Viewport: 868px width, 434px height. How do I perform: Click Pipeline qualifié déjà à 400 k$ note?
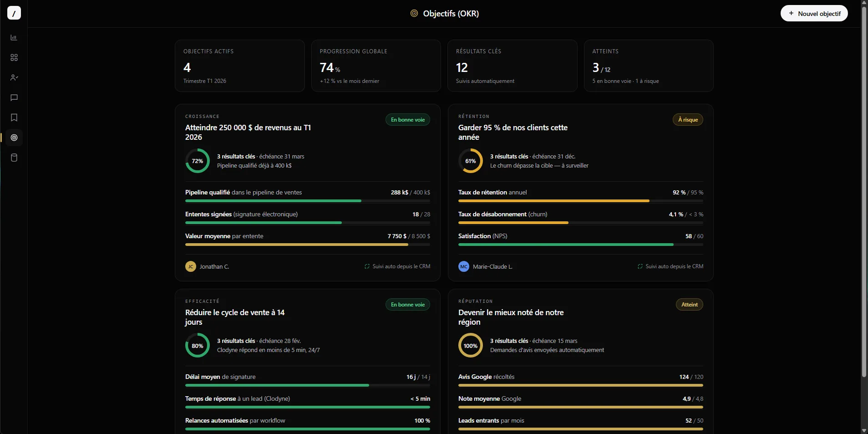click(254, 166)
